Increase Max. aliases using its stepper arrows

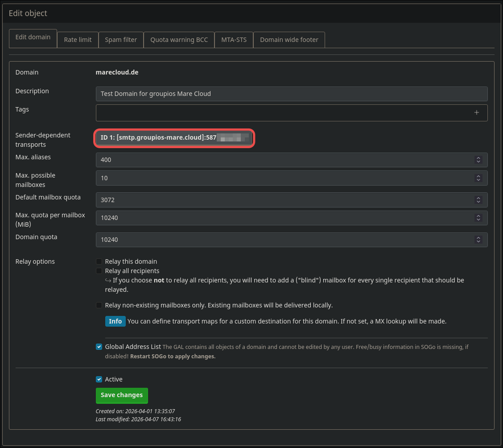click(x=478, y=158)
